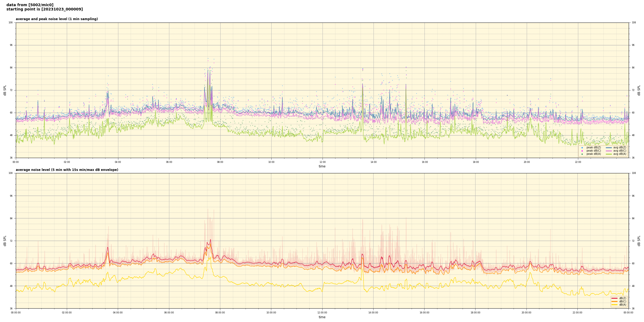This screenshot has height=322, width=644.
Task: Click the 08:00 tick on upper time axis
Action: tap(220, 162)
